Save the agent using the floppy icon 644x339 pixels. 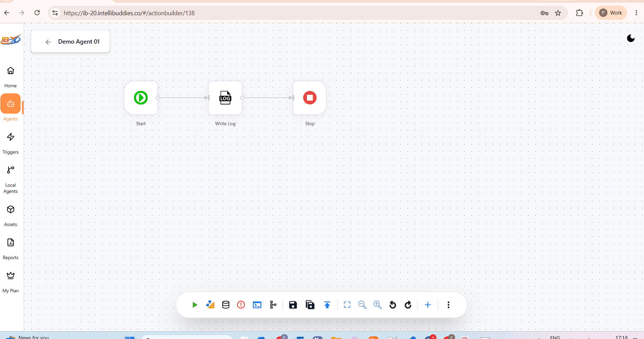(x=293, y=305)
